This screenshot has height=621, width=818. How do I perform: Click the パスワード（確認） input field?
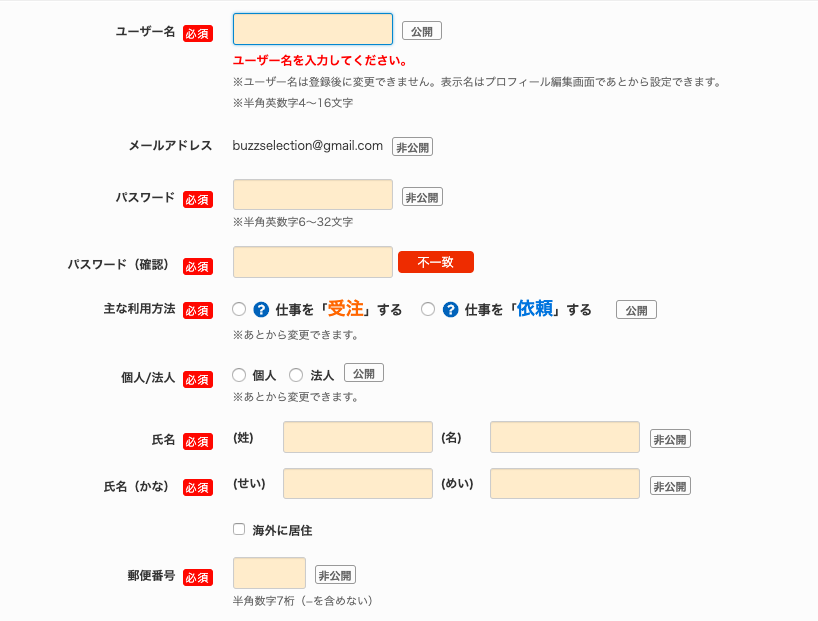tap(313, 262)
